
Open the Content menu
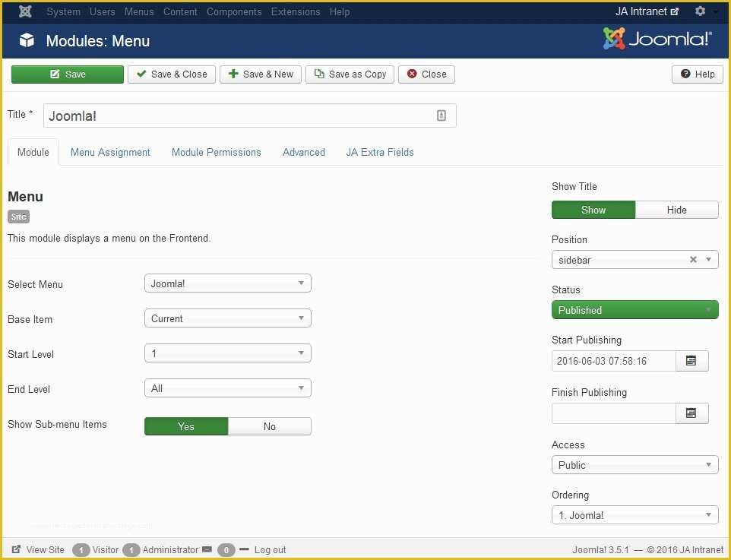180,11
